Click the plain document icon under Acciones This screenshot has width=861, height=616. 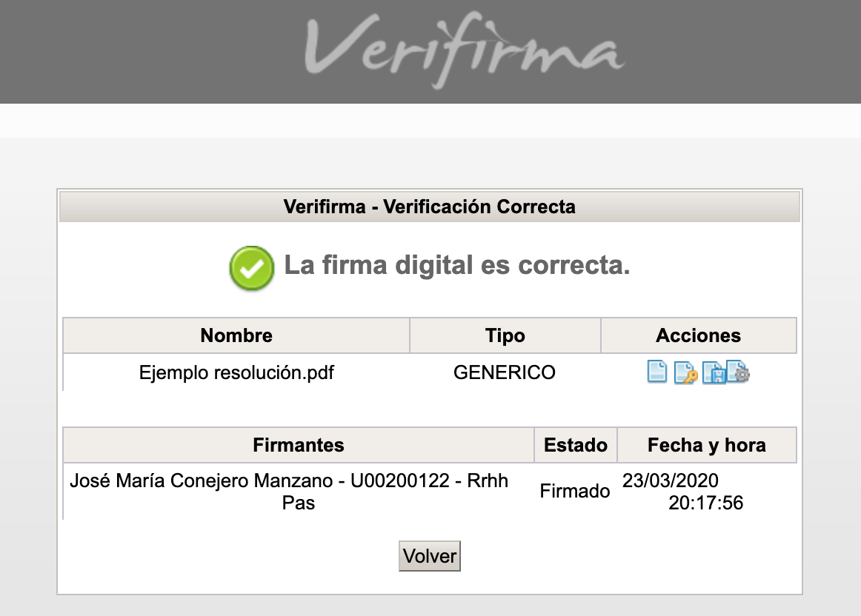(x=657, y=372)
